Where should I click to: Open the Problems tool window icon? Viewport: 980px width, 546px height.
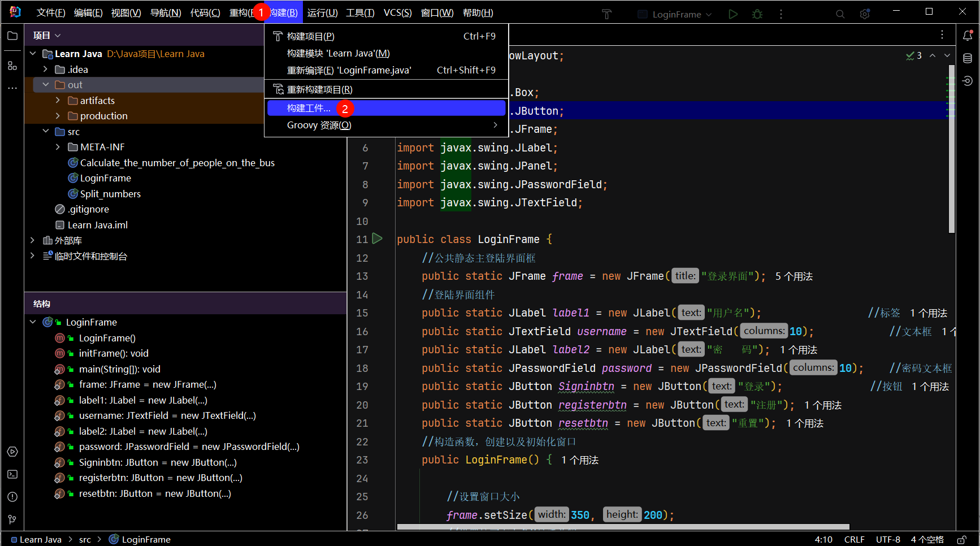[12, 497]
